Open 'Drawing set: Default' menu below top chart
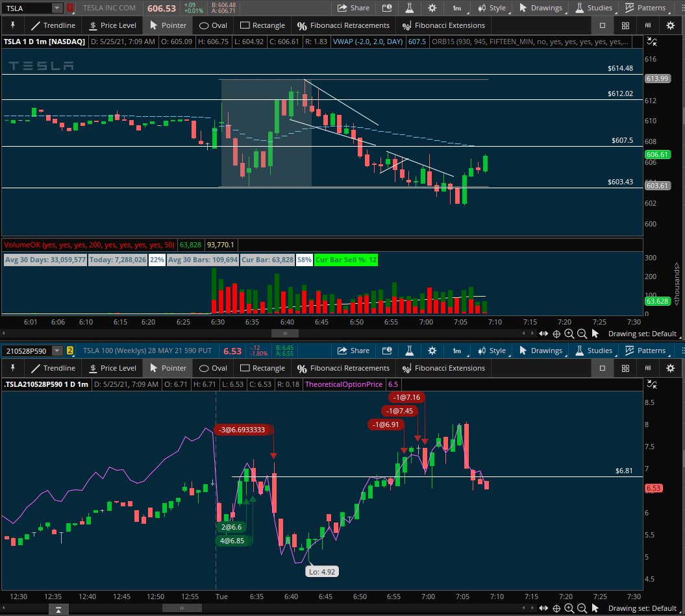The height and width of the screenshot is (616, 685). [642, 334]
